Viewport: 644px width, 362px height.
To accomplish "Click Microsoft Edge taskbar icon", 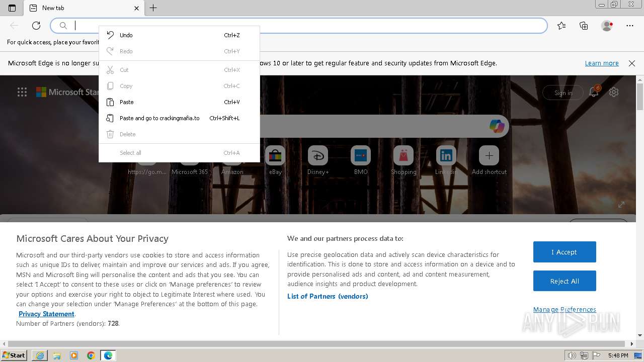I will click(108, 355).
